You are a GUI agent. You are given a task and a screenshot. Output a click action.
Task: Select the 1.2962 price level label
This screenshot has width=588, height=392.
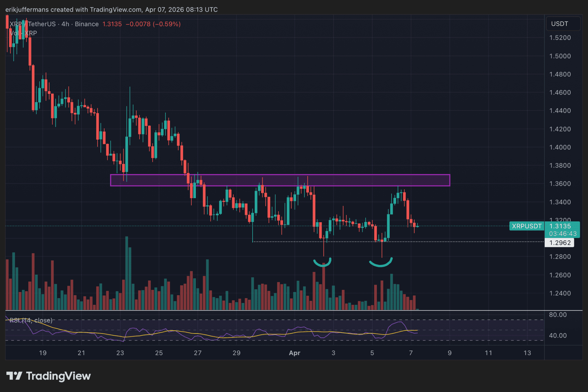tap(560, 243)
